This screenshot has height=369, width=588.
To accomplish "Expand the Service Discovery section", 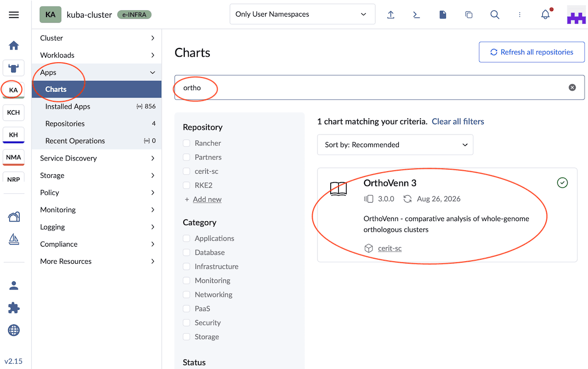I will pos(97,158).
